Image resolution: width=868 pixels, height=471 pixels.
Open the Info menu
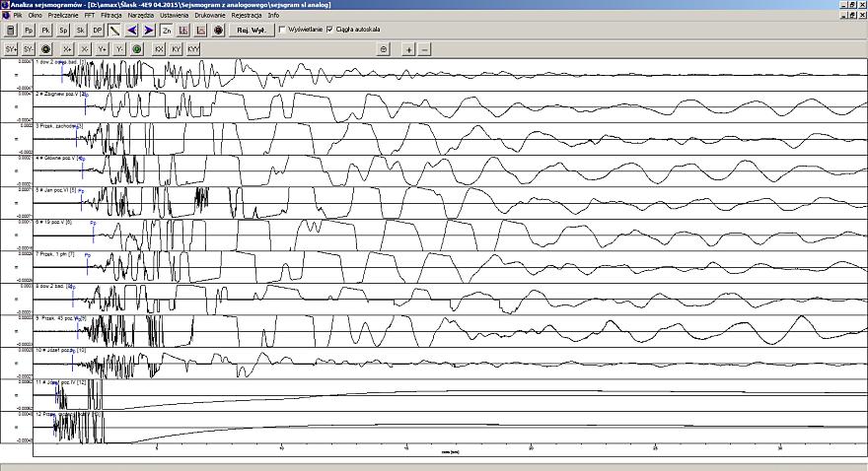pos(273,16)
